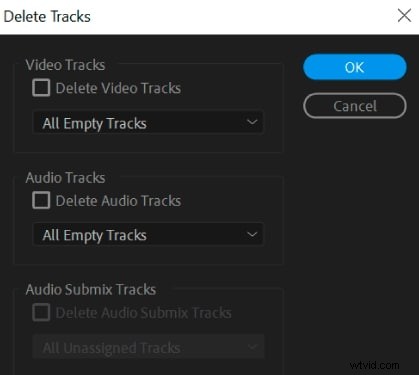Click the Delete Audio Submix Tracks label
Viewport: 419px width, 375px height.
[143, 313]
